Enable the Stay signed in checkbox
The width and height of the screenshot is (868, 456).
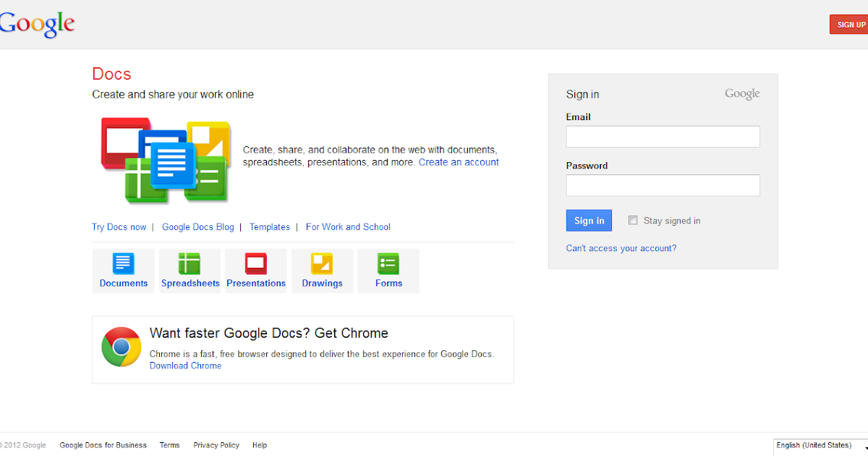(633, 221)
